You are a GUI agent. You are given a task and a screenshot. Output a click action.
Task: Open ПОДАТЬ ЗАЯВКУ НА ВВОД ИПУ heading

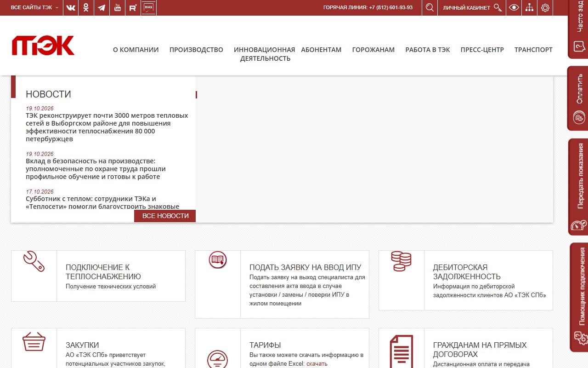coord(305,267)
